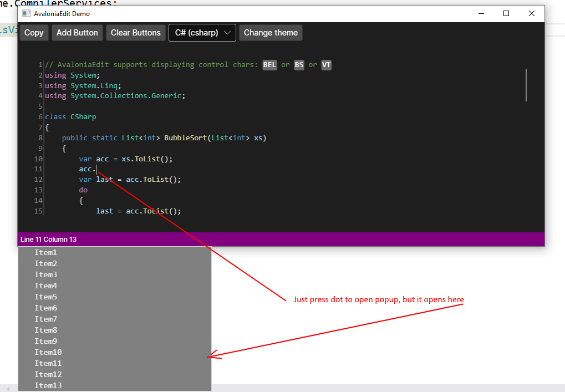Select Item8 in completion popup

[x=115, y=330]
